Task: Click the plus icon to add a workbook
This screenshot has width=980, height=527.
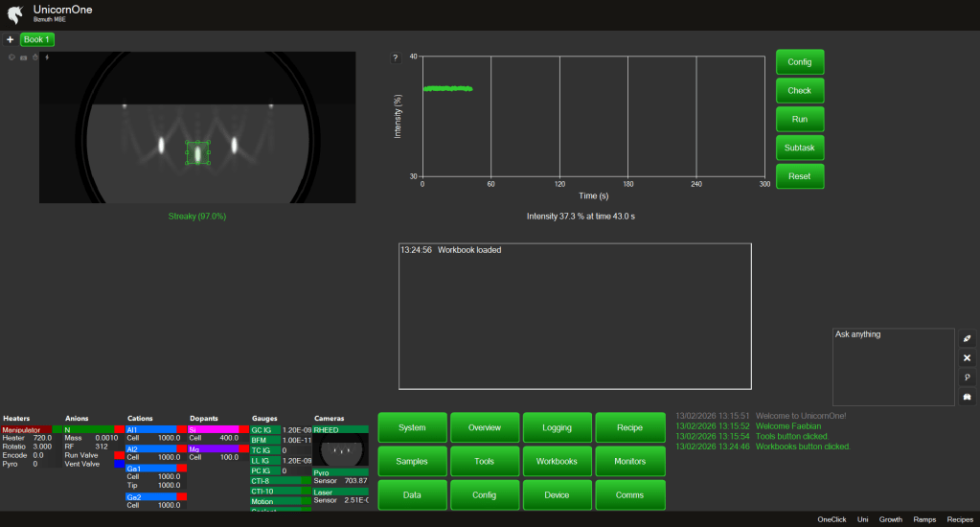Action: point(10,39)
